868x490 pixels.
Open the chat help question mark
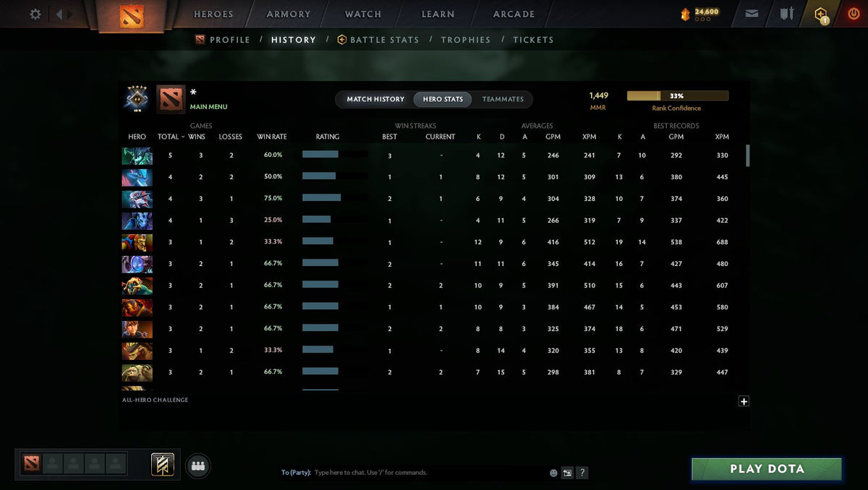click(582, 473)
